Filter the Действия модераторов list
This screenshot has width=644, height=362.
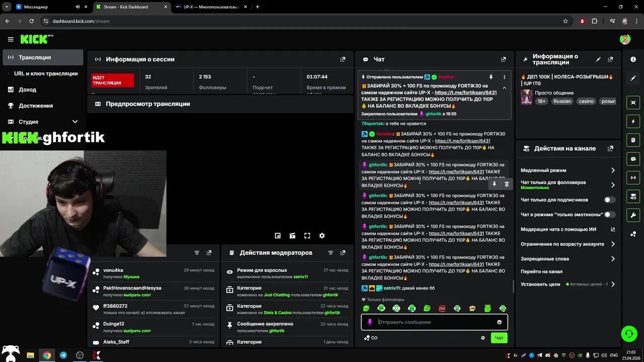pos(331,253)
